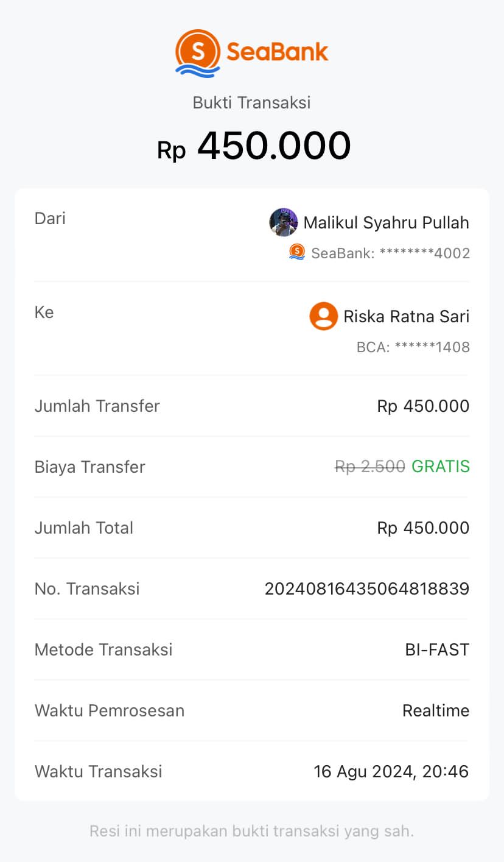Click the SeaBank logo icon
Image resolution: width=504 pixels, height=862 pixels.
(197, 52)
